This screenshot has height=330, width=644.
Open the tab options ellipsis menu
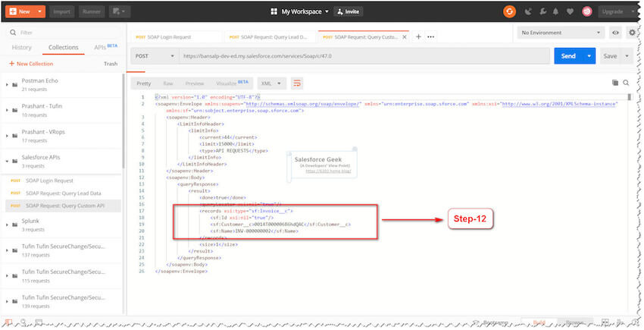click(430, 36)
